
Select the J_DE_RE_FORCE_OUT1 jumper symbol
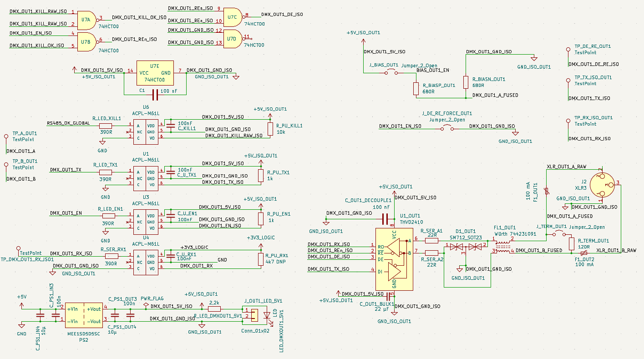pyautogui.click(x=446, y=129)
